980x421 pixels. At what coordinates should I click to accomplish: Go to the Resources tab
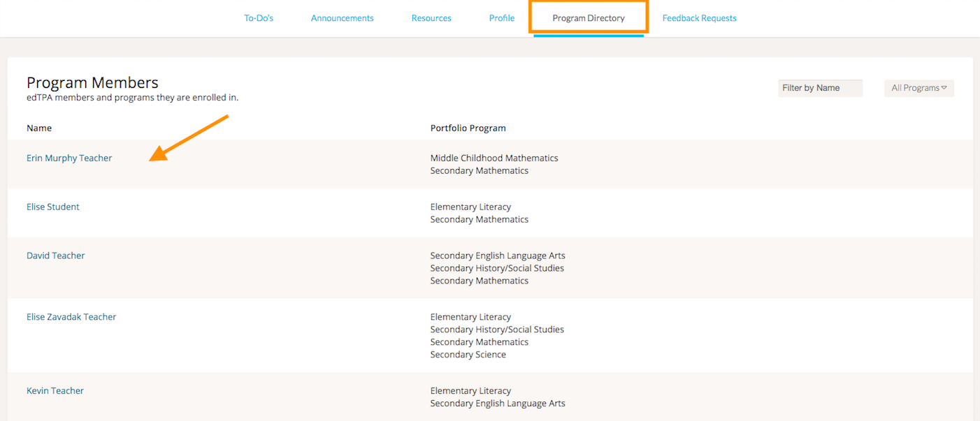[x=431, y=18]
